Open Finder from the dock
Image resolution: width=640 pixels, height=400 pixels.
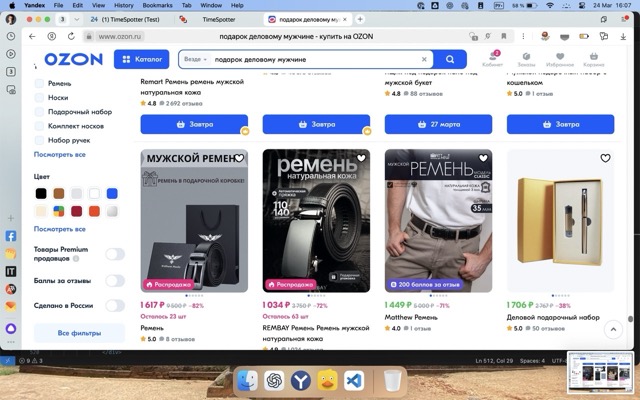[x=247, y=380]
